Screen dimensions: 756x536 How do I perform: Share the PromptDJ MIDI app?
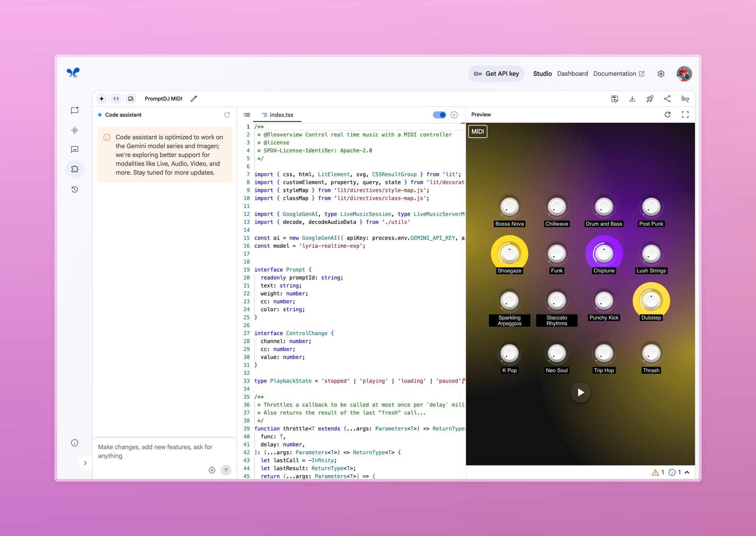click(667, 99)
